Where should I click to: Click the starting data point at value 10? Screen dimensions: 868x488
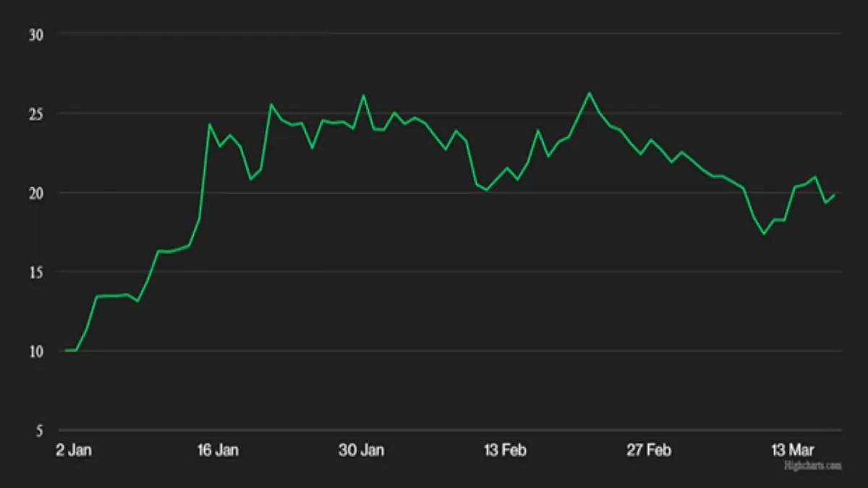[65, 349]
